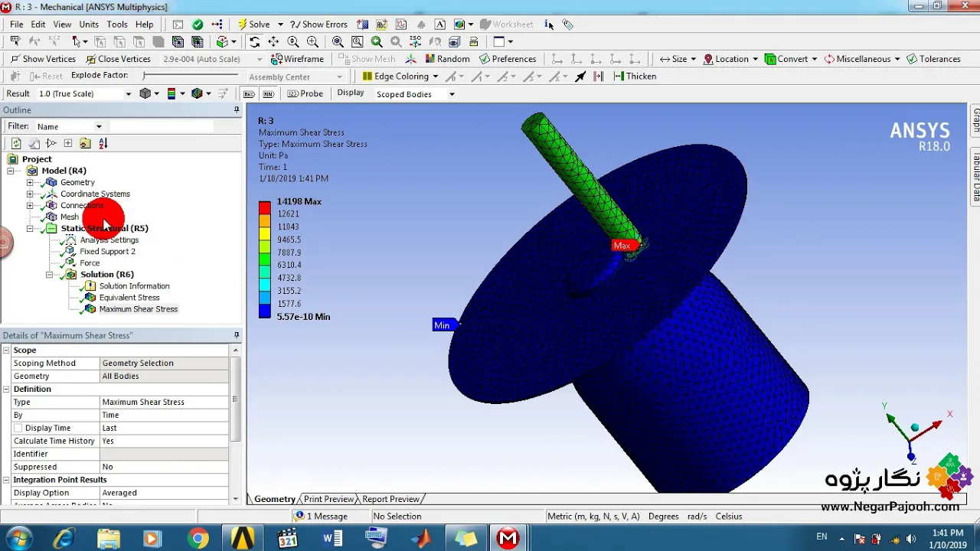Image resolution: width=980 pixels, height=551 pixels.
Task: Open the Solve options dropdown arrow
Action: pos(280,24)
